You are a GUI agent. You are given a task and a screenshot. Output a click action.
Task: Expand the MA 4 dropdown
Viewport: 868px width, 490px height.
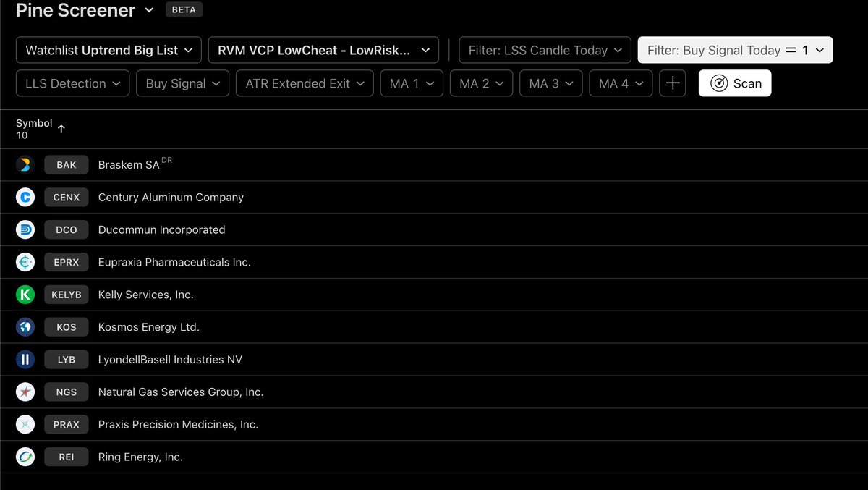621,83
